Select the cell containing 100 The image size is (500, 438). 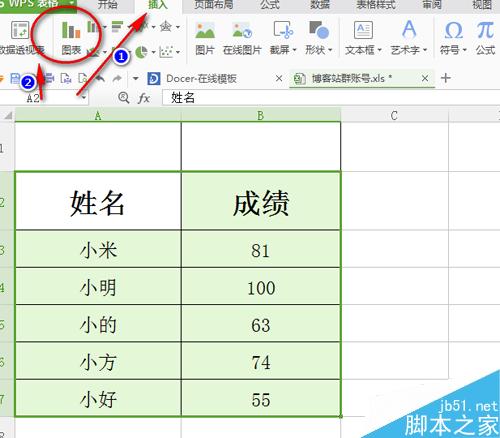pos(261,286)
